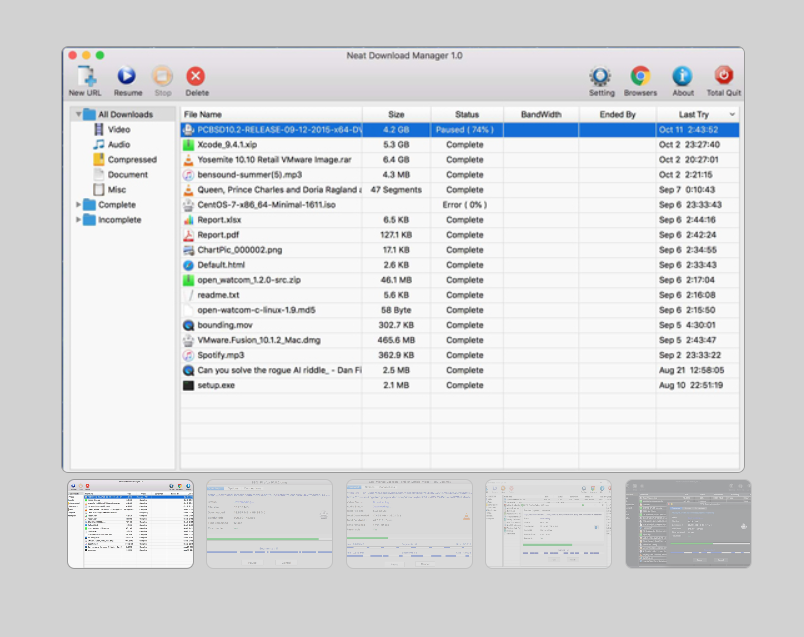The image size is (804, 637).
Task: Delete the selected download
Action: pos(195,76)
